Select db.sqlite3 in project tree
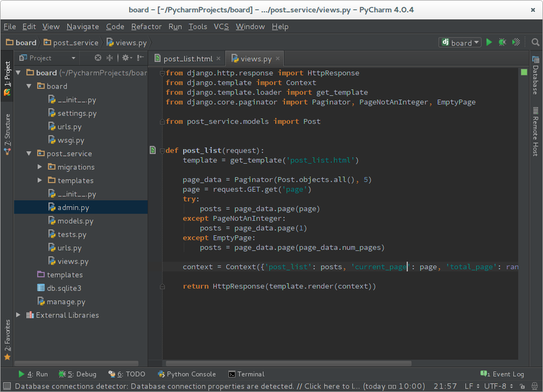This screenshot has height=392, width=543. (59, 288)
